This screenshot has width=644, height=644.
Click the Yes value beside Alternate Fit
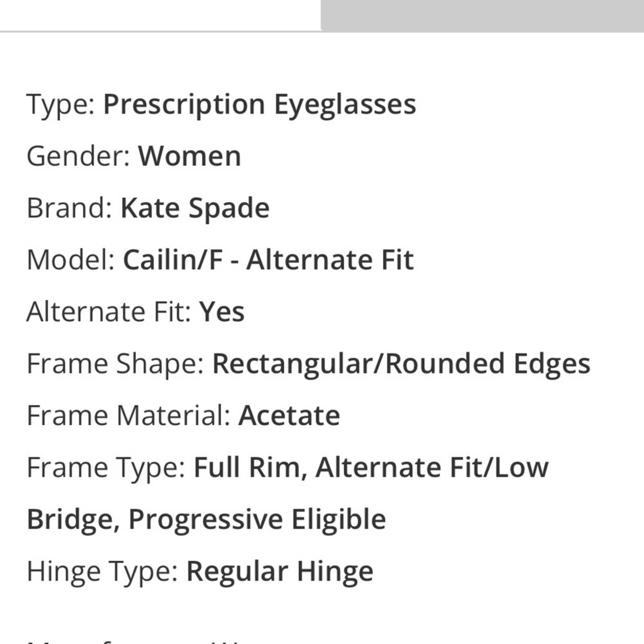click(x=222, y=312)
